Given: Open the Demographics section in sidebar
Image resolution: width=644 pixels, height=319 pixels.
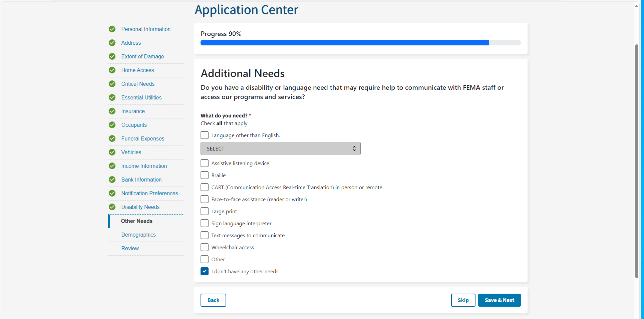Looking at the screenshot, I should tap(138, 235).
